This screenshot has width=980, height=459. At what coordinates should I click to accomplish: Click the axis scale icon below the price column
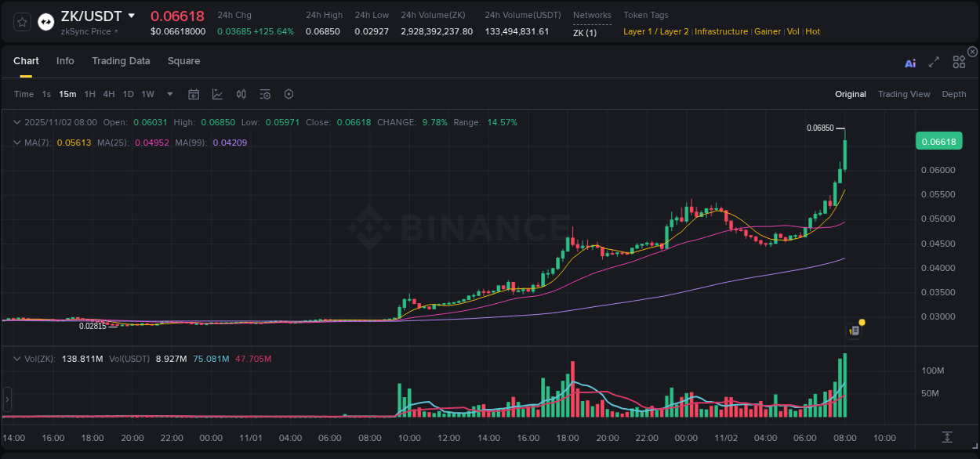(x=947, y=436)
